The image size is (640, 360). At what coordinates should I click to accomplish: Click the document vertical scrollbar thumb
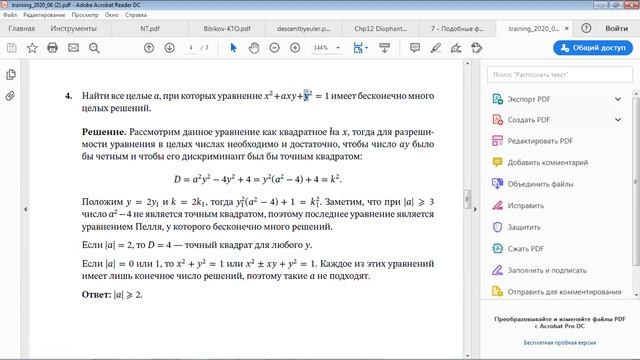pos(467,200)
